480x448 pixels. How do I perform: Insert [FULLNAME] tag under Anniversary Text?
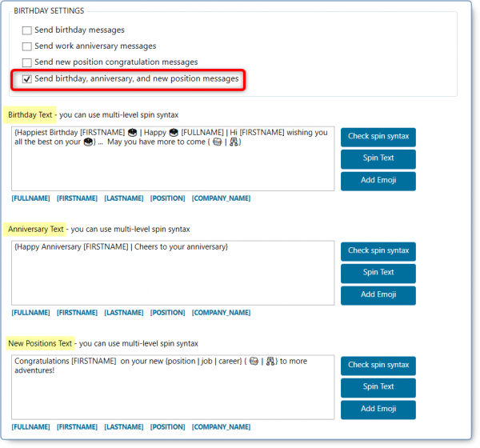[30, 313]
